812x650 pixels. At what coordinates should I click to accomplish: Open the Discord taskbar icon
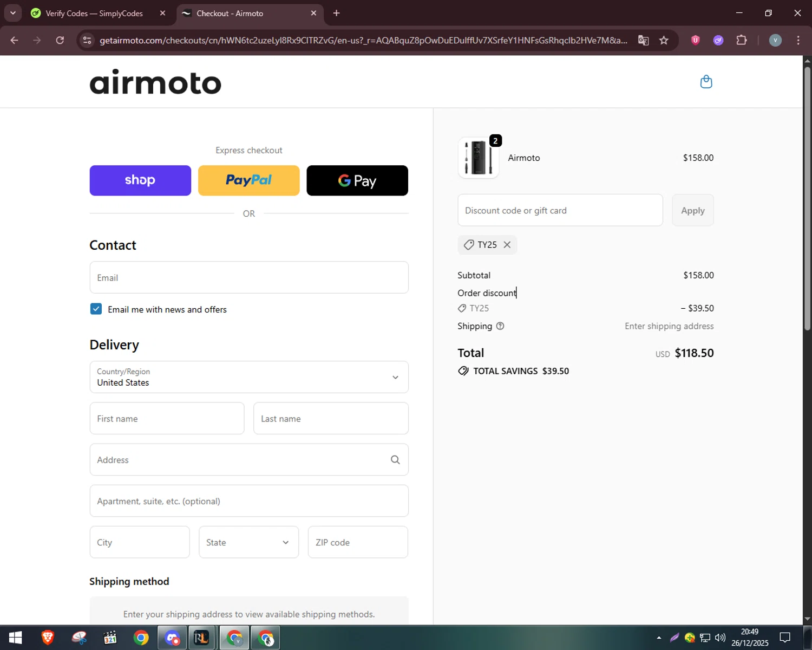point(172,638)
